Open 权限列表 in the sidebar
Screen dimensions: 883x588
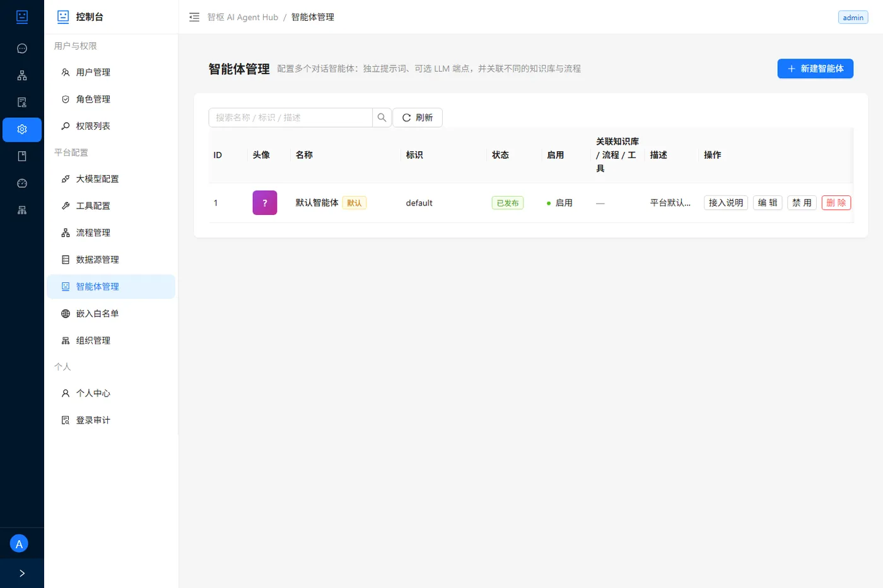(x=111, y=126)
